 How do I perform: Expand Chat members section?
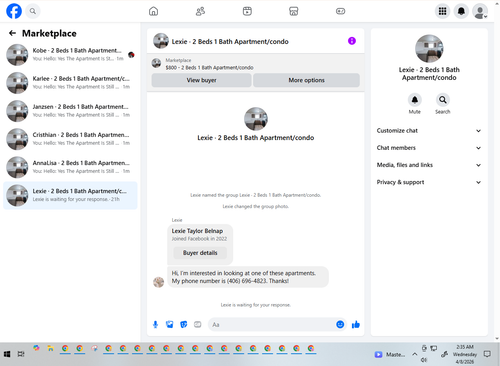tap(429, 148)
